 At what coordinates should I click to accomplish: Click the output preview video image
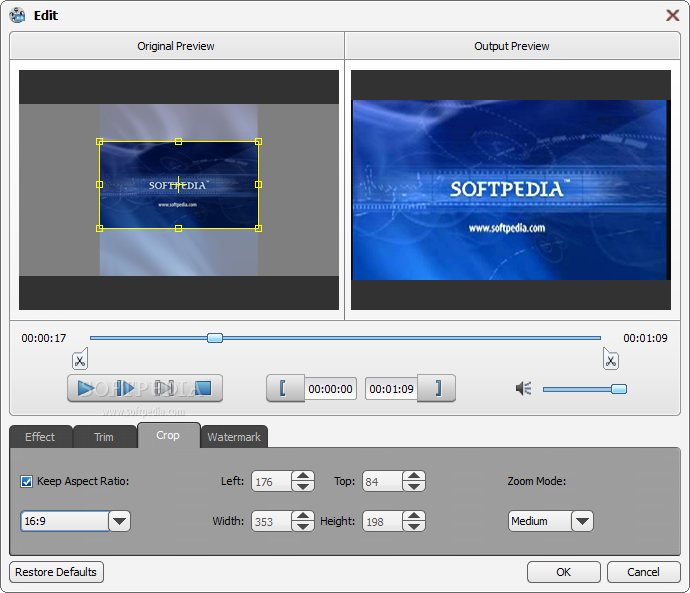510,190
